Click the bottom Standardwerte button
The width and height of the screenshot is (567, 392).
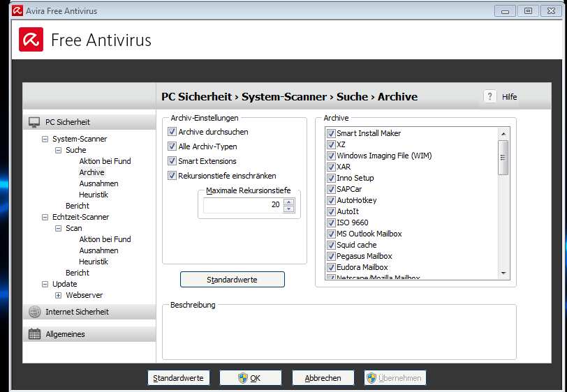[x=178, y=378]
